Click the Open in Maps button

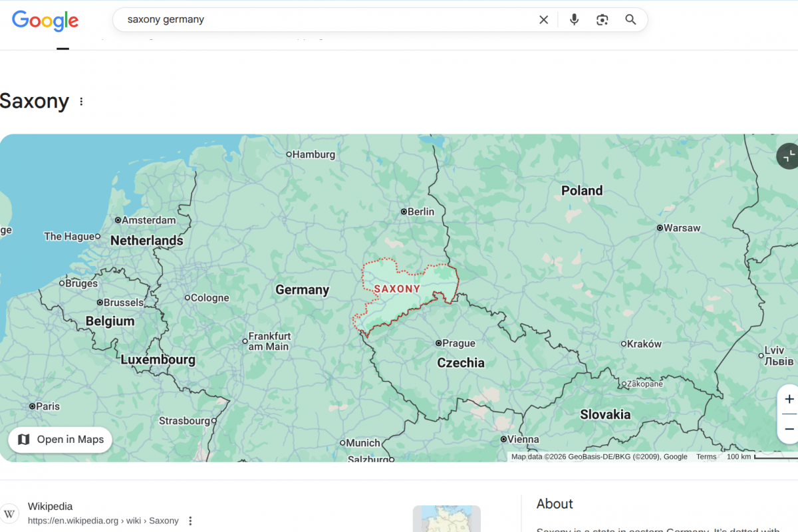[x=61, y=440]
